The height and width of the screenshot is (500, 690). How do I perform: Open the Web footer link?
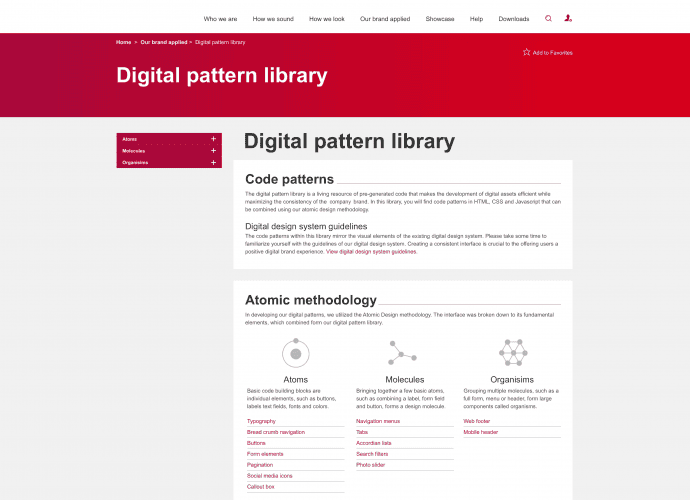[476, 421]
